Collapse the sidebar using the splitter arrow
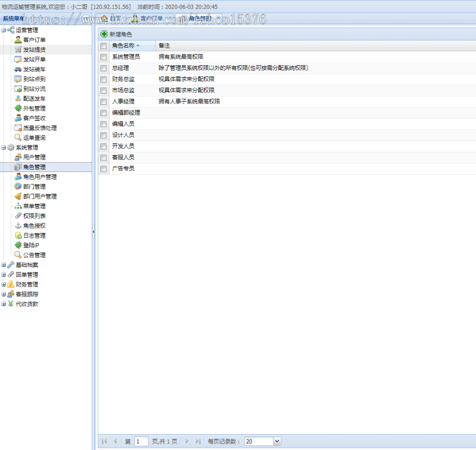 click(93, 232)
